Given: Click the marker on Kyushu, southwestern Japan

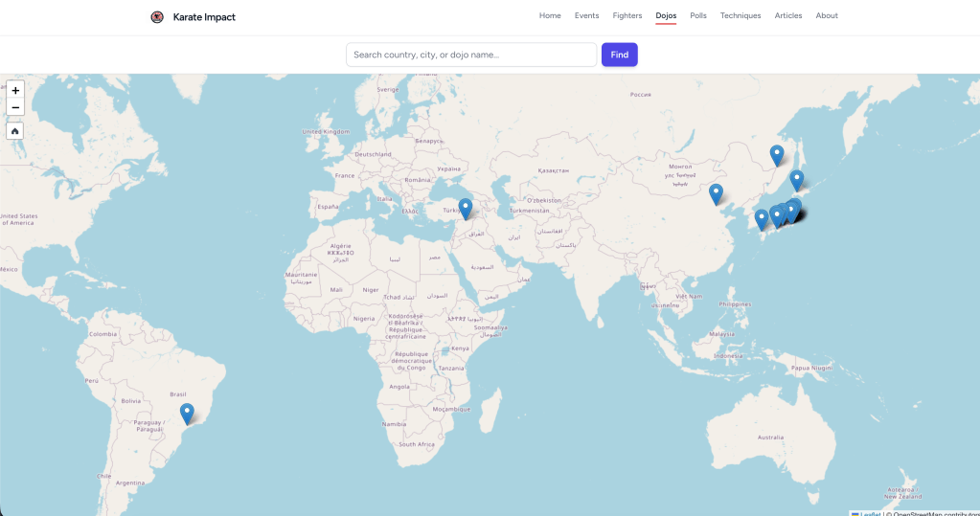Looking at the screenshot, I should pyautogui.click(x=762, y=219).
